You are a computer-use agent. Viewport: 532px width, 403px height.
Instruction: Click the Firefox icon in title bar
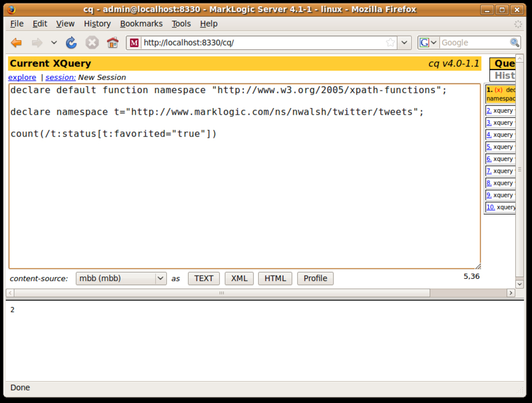pyautogui.click(x=11, y=9)
